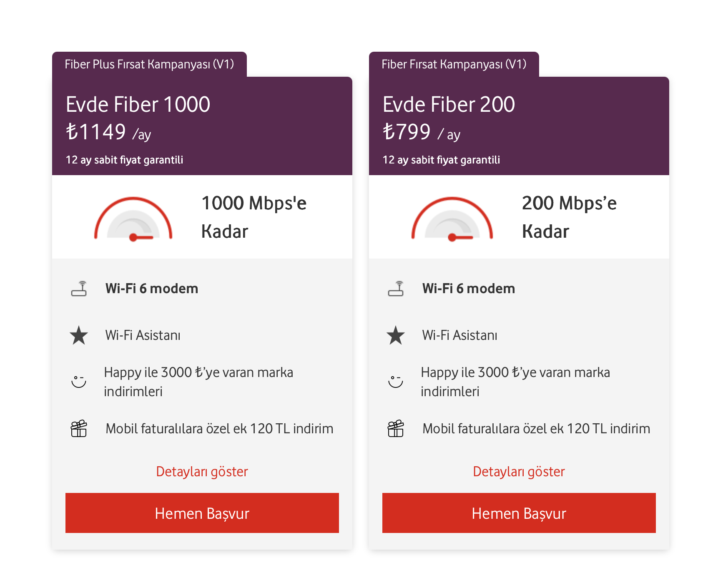Click the ₺799 / ay price heading

pyautogui.click(x=422, y=133)
